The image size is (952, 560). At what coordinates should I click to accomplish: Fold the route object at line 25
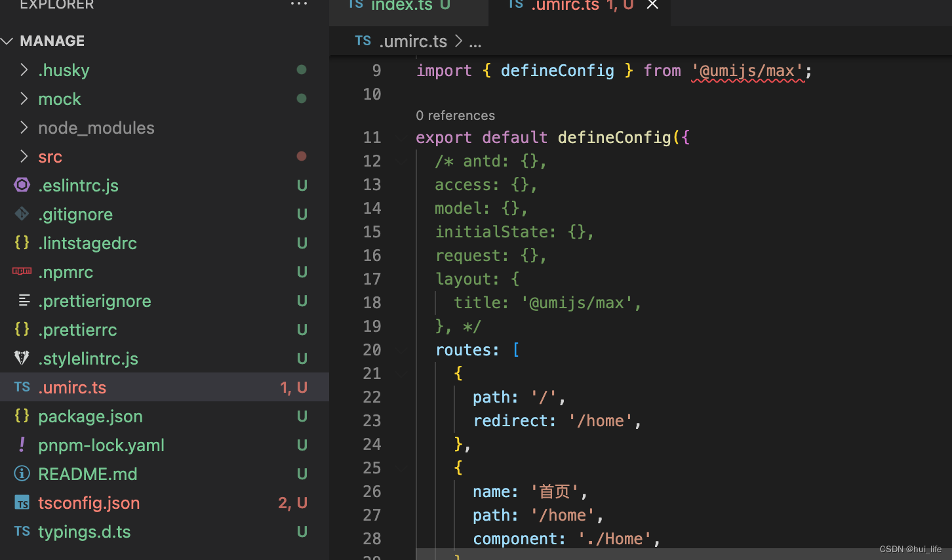[x=402, y=468]
